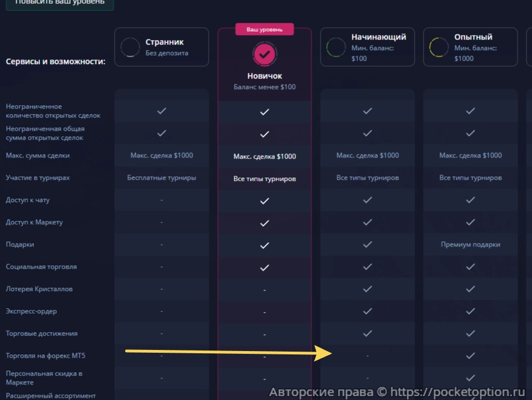Click the Премиум подарки cell in Опытный column

tap(470, 245)
